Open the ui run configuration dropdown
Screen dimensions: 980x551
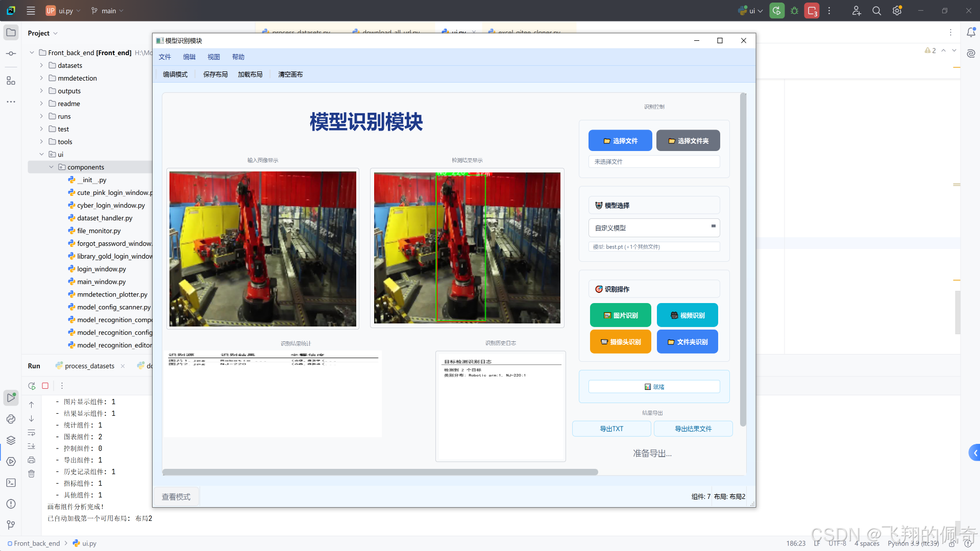pyautogui.click(x=750, y=11)
